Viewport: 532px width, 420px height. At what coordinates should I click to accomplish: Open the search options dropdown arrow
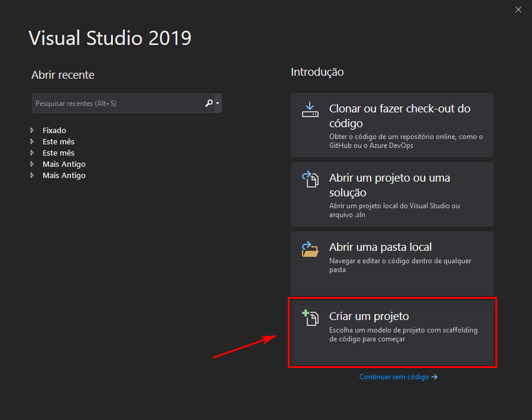coord(218,104)
